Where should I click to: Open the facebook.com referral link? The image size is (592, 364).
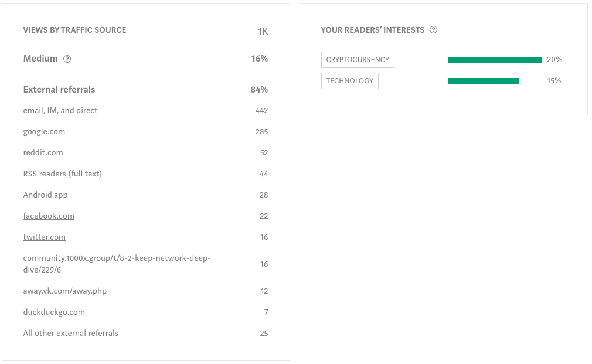(x=49, y=216)
